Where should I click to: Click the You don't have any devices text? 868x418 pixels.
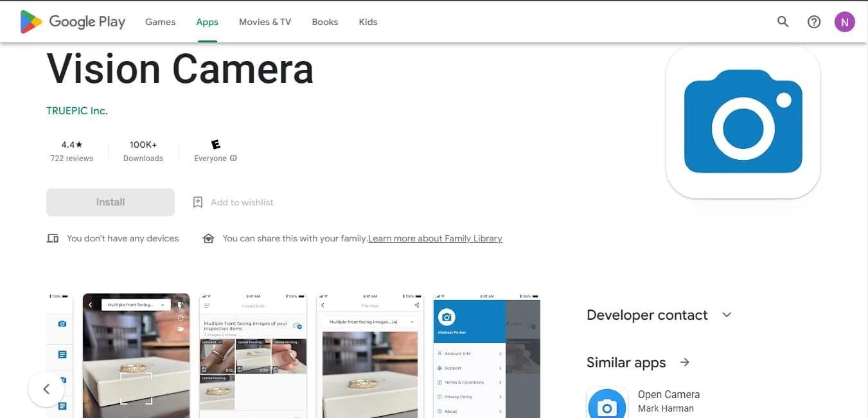pyautogui.click(x=123, y=238)
